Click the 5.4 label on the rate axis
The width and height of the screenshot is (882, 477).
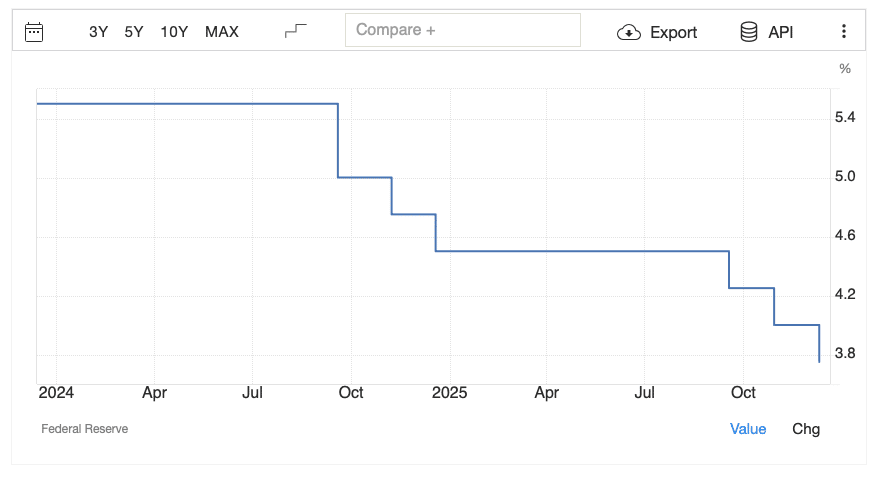pos(844,118)
